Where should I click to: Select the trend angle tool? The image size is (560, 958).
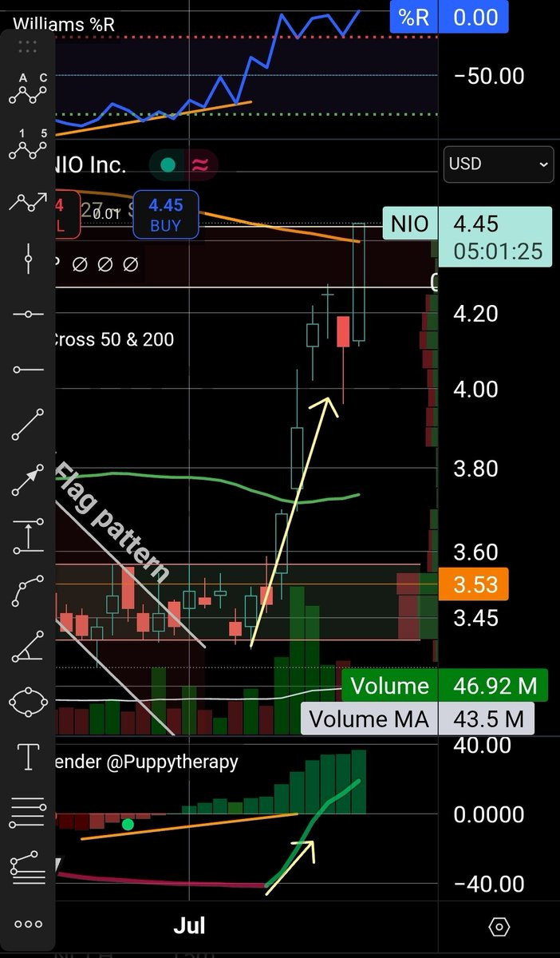(x=28, y=647)
